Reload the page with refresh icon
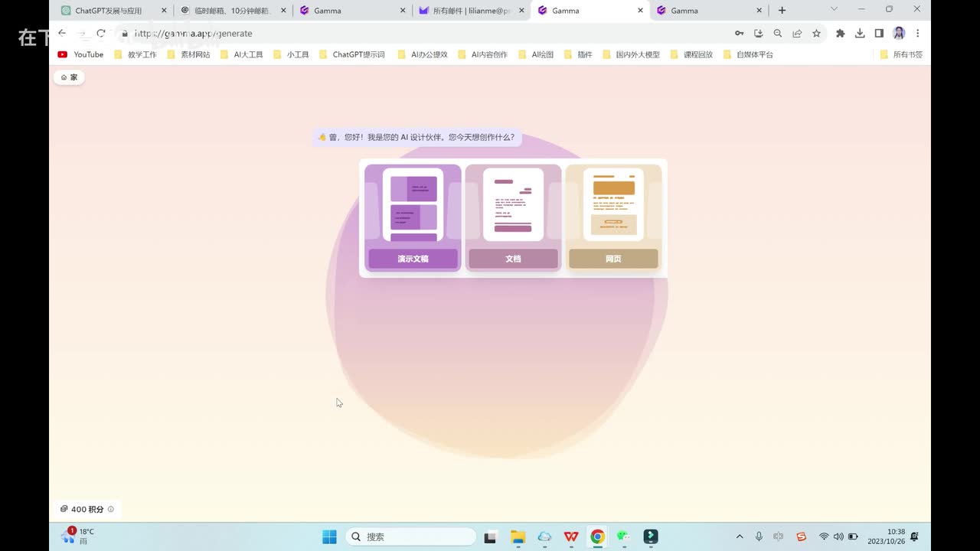Viewport: 980px width, 551px height. (100, 34)
